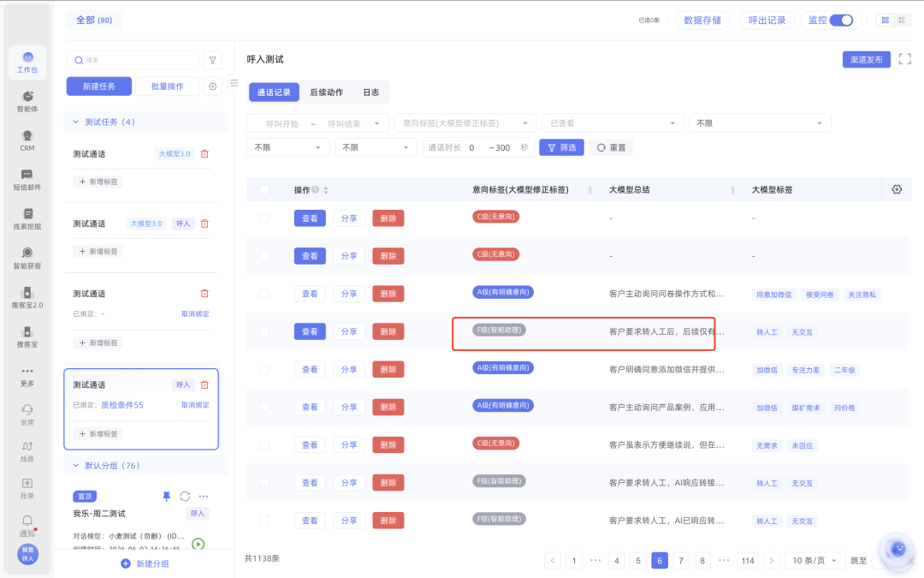Apply filters with the 筛选 button
924x578 pixels.
[x=561, y=147]
